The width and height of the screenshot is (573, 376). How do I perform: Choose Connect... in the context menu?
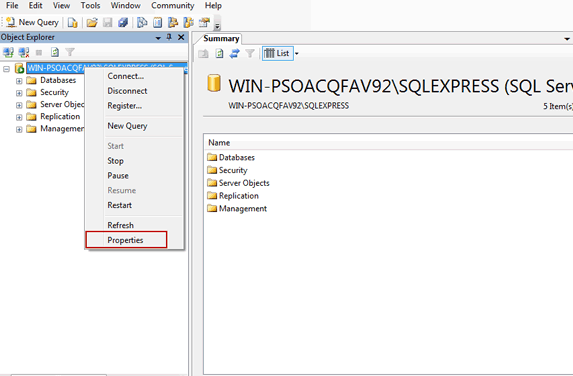[125, 76]
